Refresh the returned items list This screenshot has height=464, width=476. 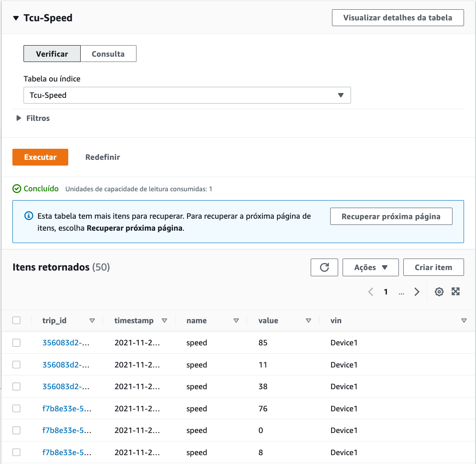tap(324, 267)
